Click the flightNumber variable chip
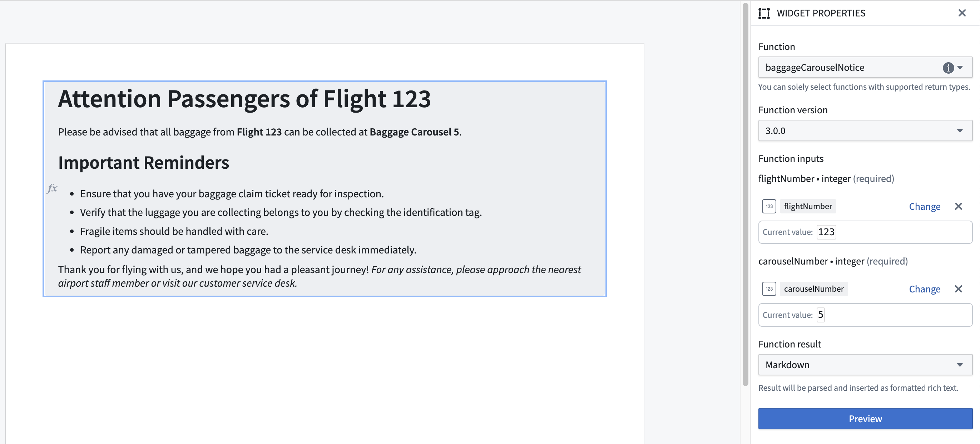This screenshot has height=444, width=980. tap(808, 206)
